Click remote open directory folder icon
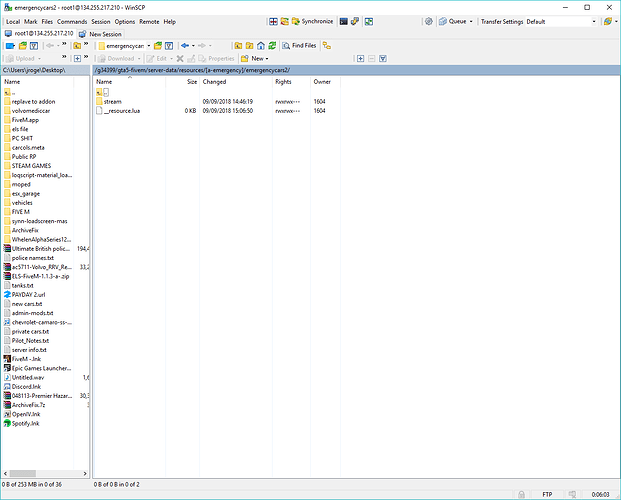Image resolution: width=621 pixels, height=500 pixels. click(x=158, y=46)
